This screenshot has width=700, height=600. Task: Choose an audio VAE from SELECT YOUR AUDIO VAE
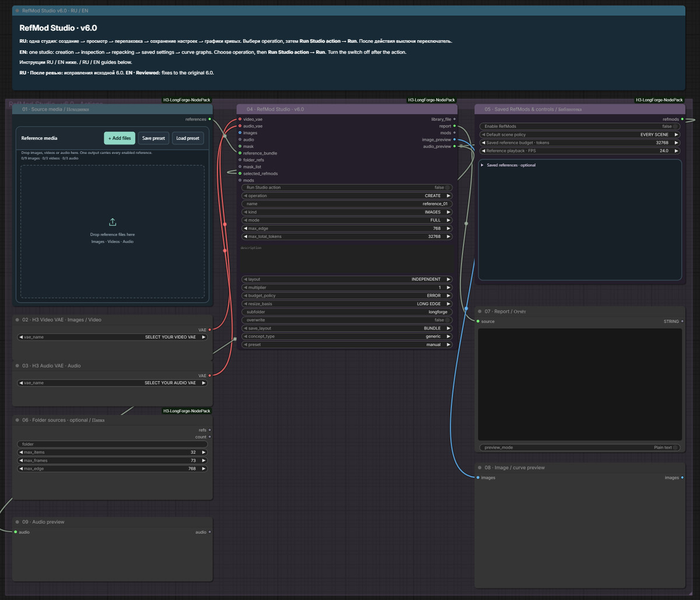(x=113, y=383)
